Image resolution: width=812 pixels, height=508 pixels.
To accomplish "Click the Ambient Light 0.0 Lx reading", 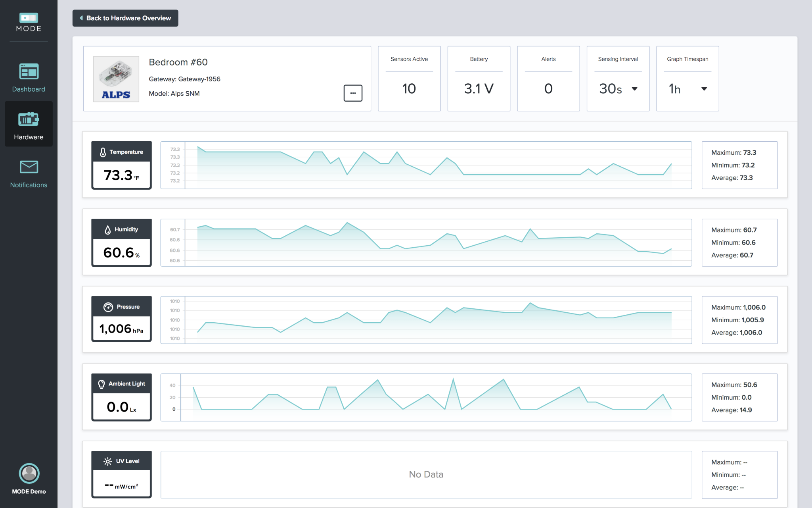I will pyautogui.click(x=121, y=407).
